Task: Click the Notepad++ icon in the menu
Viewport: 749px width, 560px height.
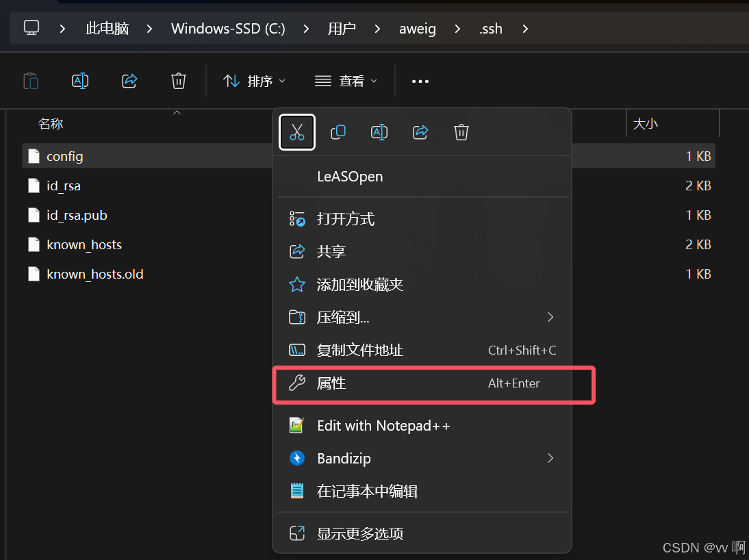Action: tap(296, 425)
